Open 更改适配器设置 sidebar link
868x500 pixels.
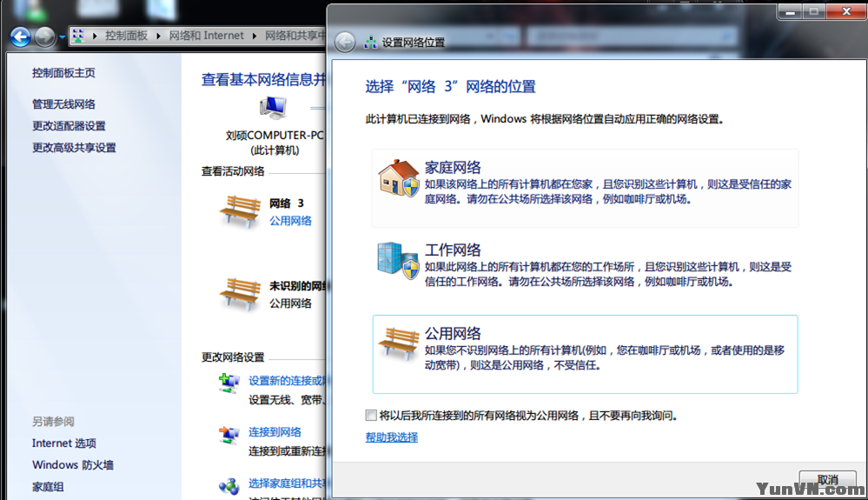69,126
